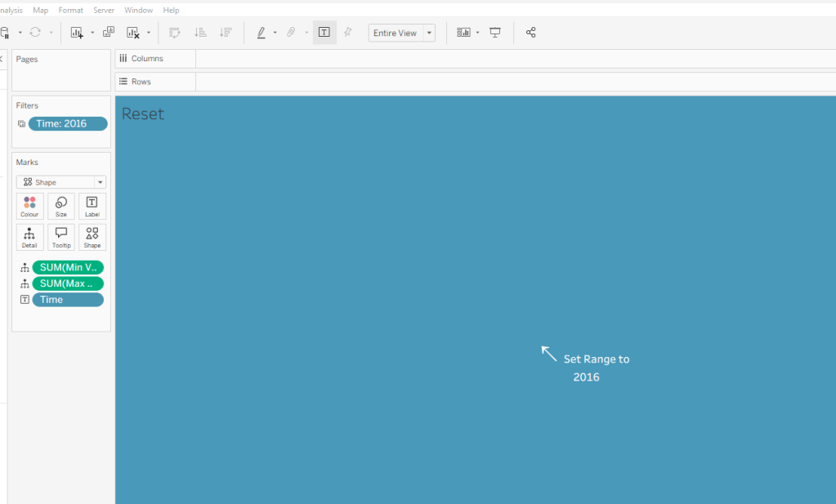Select the SUM(Min V.. pill
This screenshot has width=836, height=504.
(68, 267)
